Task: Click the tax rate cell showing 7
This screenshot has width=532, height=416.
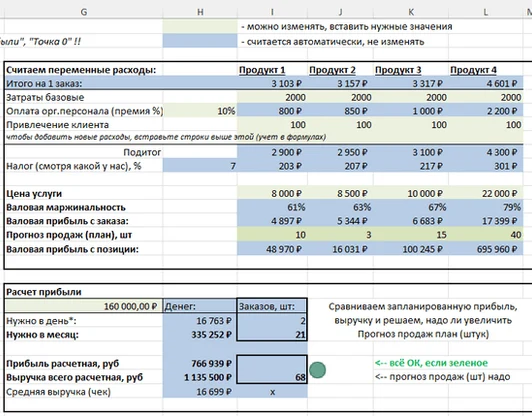Action: pos(200,166)
